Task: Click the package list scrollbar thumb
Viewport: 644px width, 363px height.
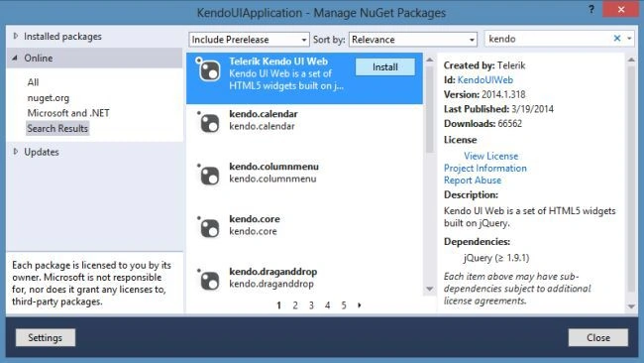Action: coord(430,109)
